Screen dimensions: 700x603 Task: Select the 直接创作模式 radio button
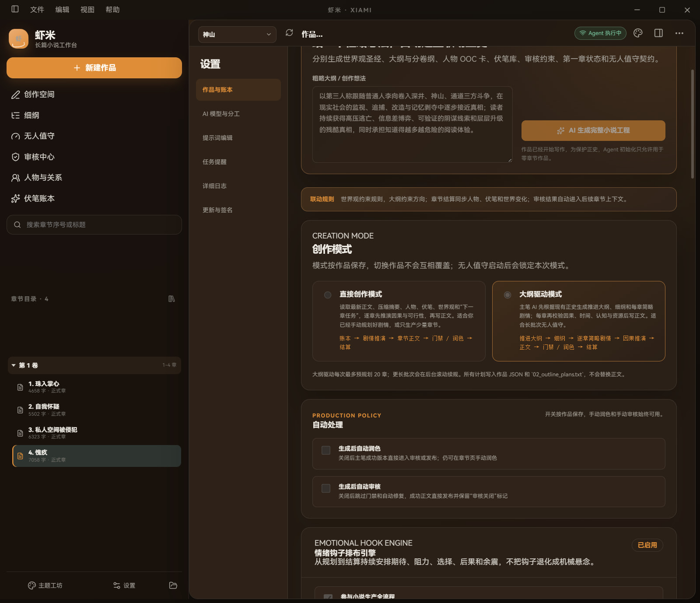328,295
